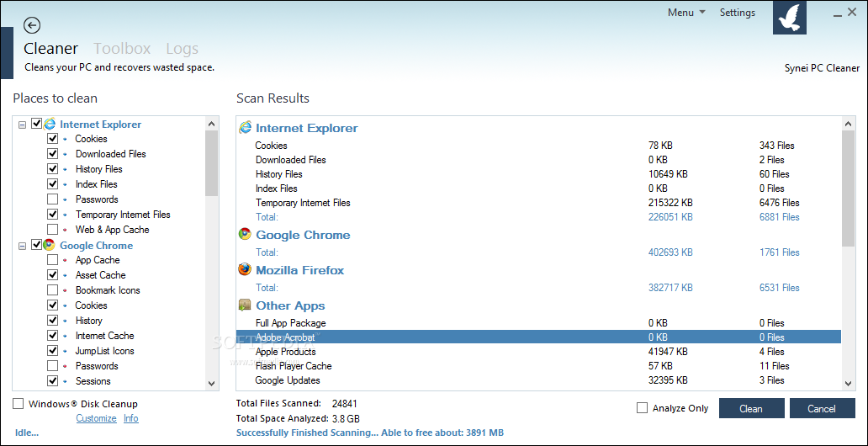
Task: Toggle the Internet Explorer group checkbox
Action: [x=36, y=124]
